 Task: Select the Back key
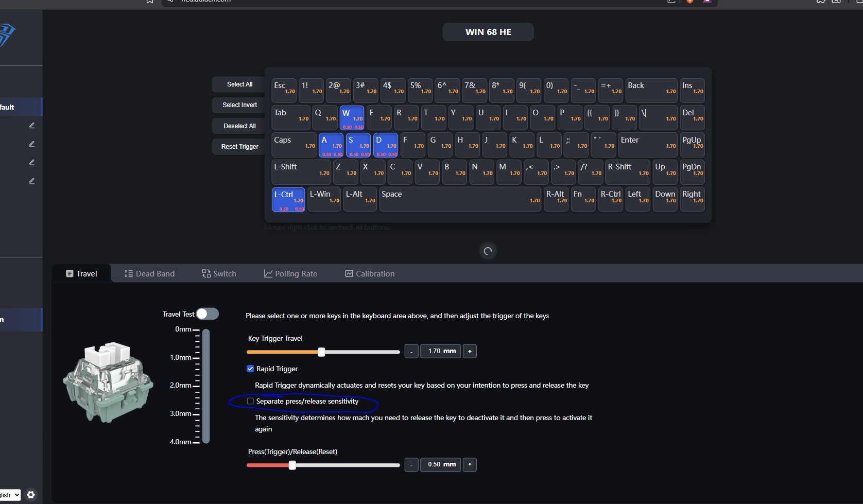click(x=651, y=91)
